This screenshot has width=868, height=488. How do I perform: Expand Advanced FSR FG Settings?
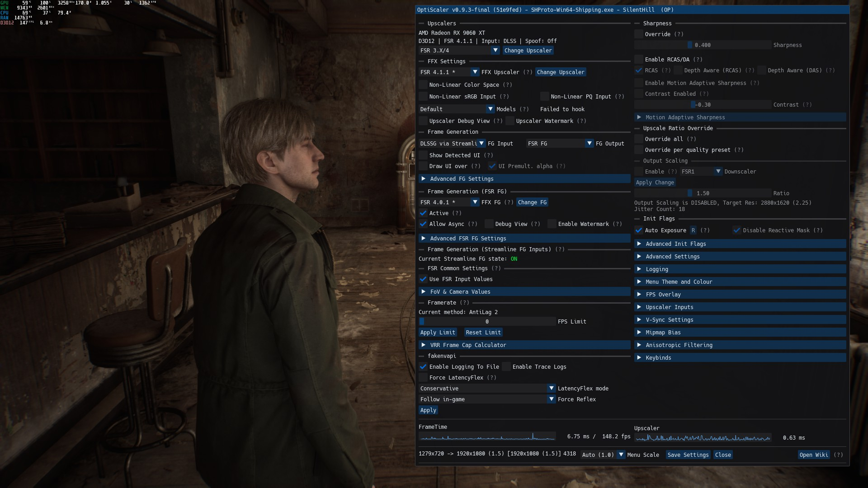click(524, 239)
